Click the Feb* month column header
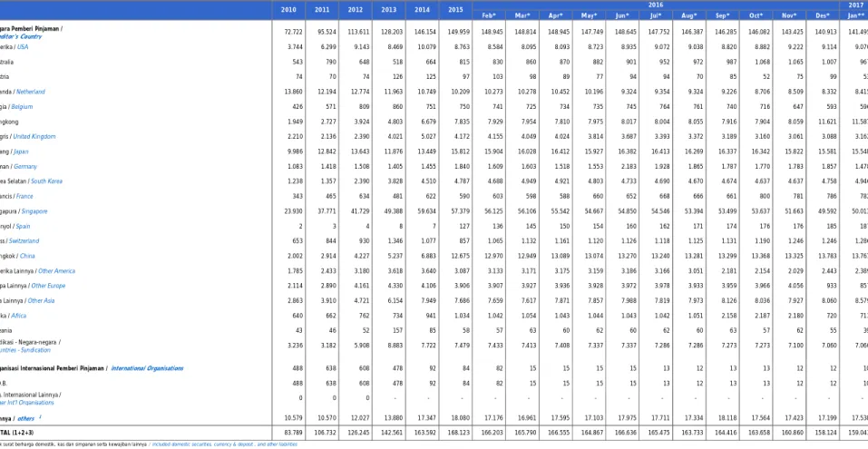 (x=489, y=15)
